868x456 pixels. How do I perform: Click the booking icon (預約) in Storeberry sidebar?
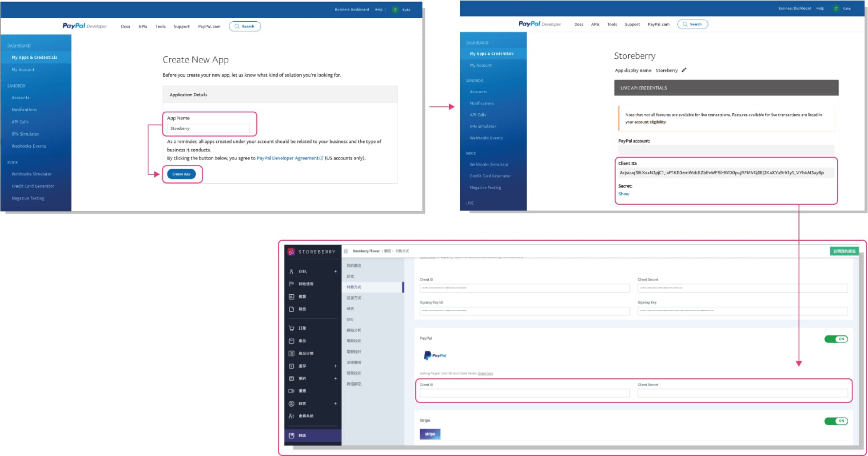[x=291, y=379]
